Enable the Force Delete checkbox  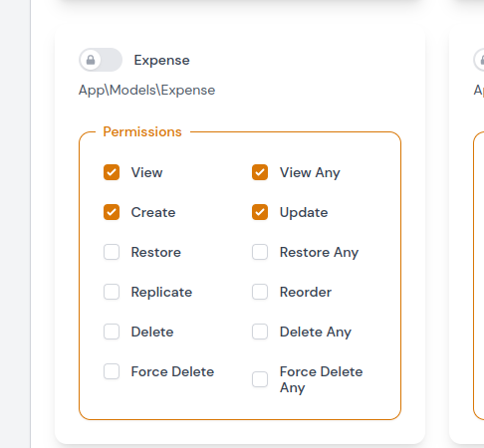[112, 371]
